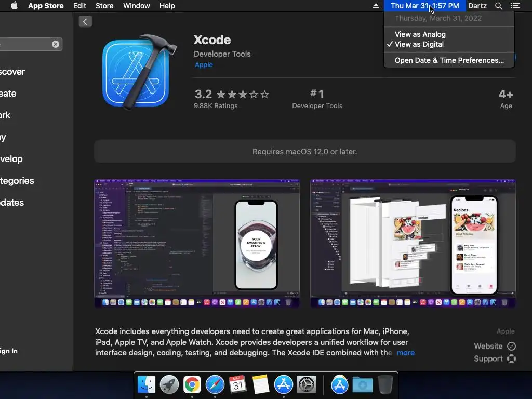Viewport: 532px width, 399px height.
Task: Open Calendar showing 31 in Dock
Action: [237, 384]
